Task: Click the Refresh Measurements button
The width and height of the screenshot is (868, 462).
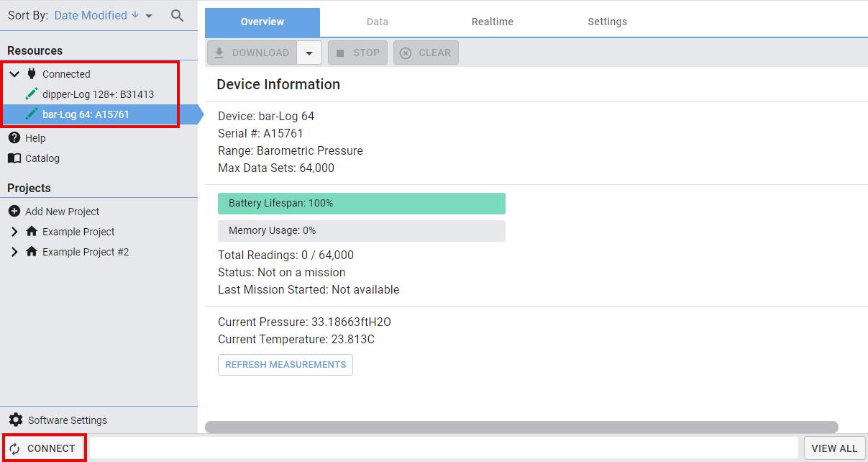Action: 285,364
